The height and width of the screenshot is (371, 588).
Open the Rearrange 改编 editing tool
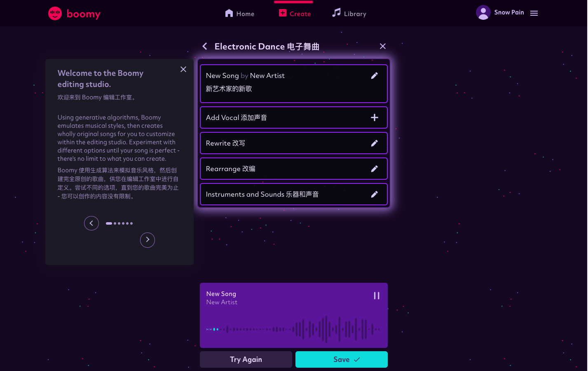pos(374,169)
